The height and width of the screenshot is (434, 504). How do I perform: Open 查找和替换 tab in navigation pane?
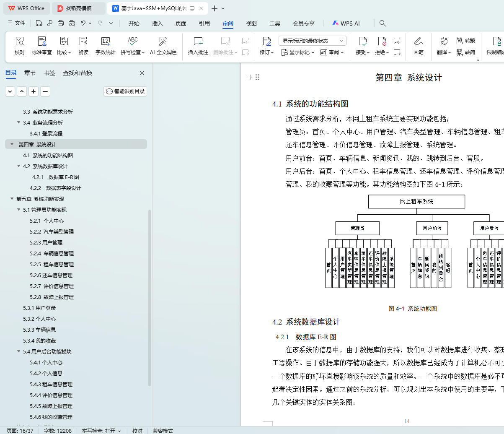(78, 73)
